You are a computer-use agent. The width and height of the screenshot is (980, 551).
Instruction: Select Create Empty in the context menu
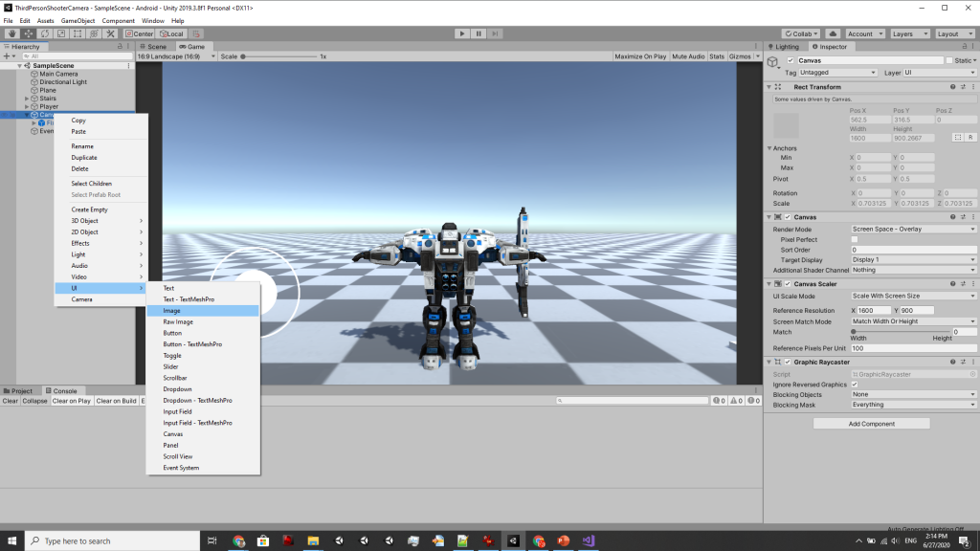100,209
